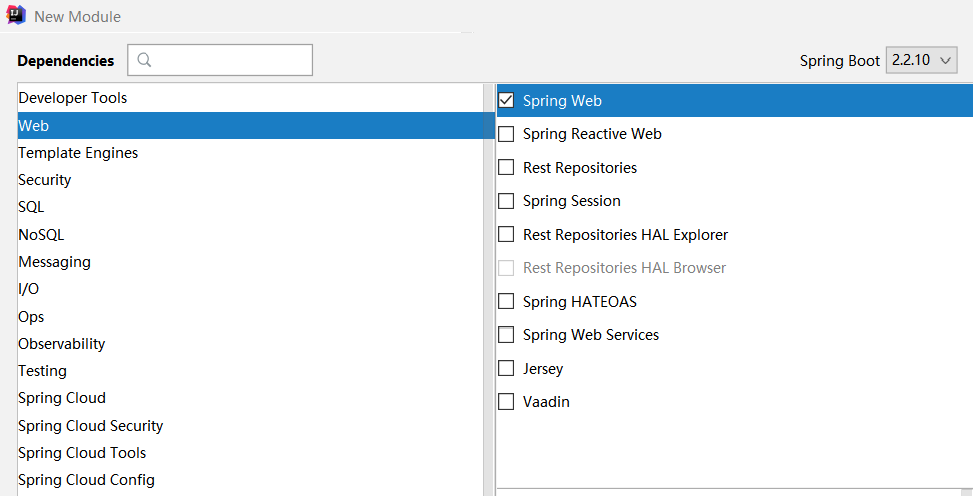
Task: Enable the Jersey dependency checkbox
Action: (506, 369)
